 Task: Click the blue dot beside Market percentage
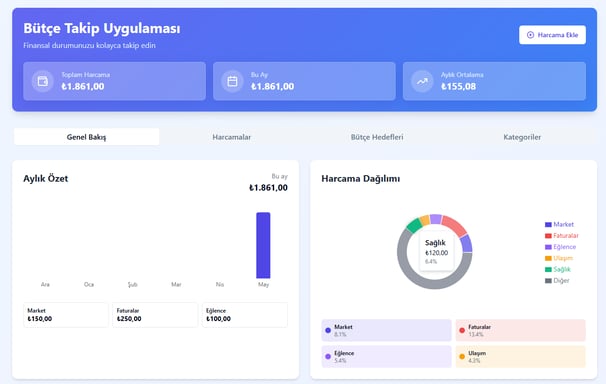pyautogui.click(x=328, y=330)
